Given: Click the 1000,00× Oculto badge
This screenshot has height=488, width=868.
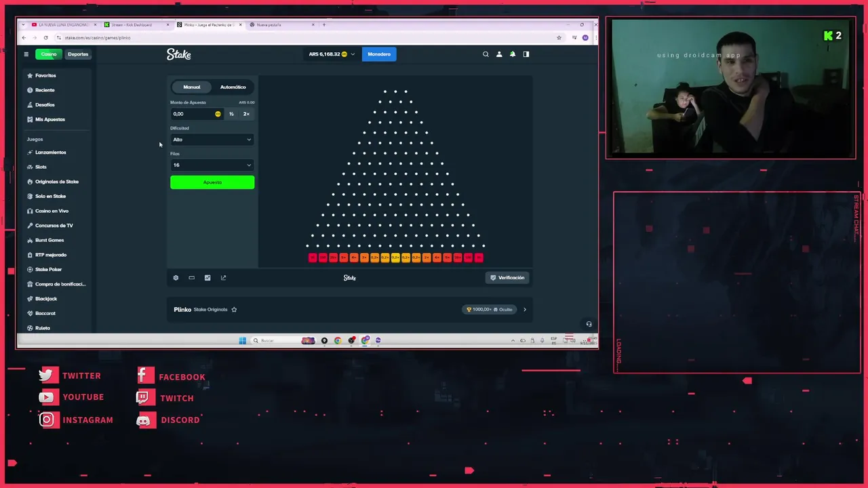Looking at the screenshot, I should [488, 310].
